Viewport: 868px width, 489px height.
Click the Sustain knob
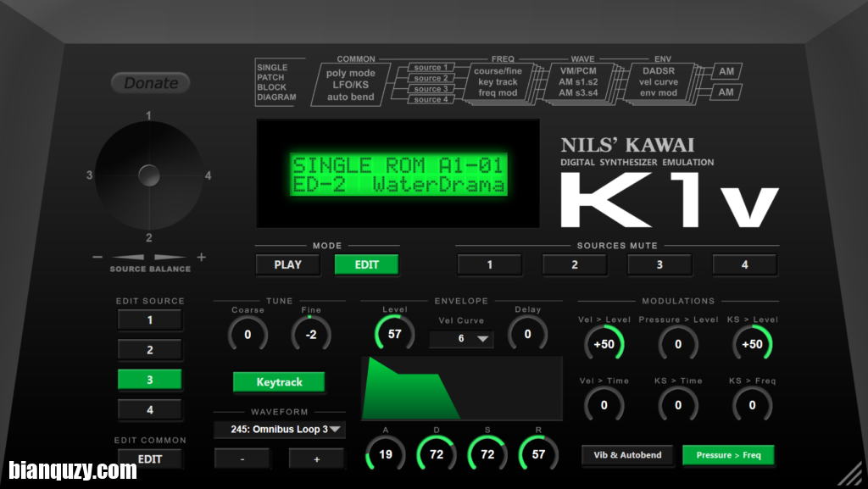[487, 454]
